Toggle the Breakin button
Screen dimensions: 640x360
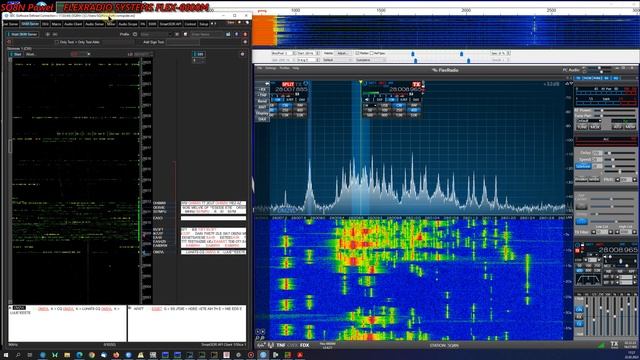(581, 180)
